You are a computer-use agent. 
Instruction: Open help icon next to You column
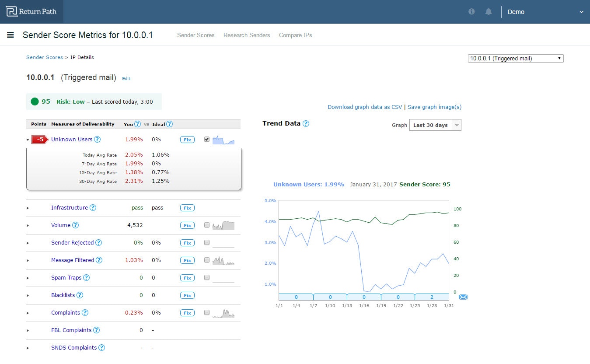tap(137, 124)
